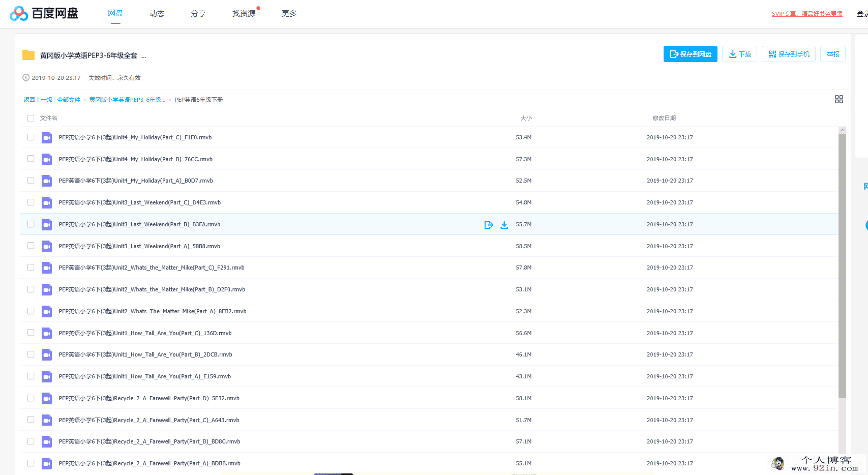Click 保存到网盘 button
Viewport: 868px width, 475px height.
tap(690, 54)
